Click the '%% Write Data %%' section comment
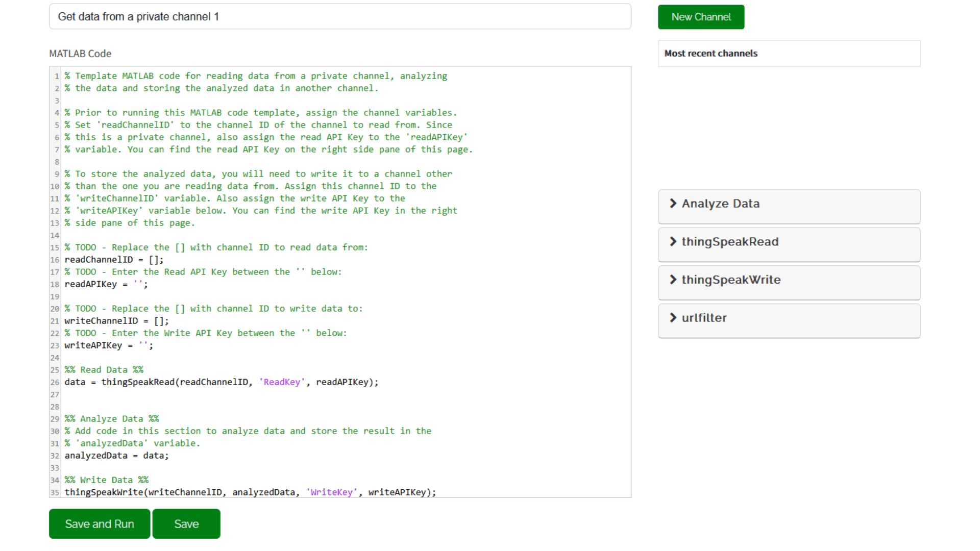 pyautogui.click(x=106, y=480)
